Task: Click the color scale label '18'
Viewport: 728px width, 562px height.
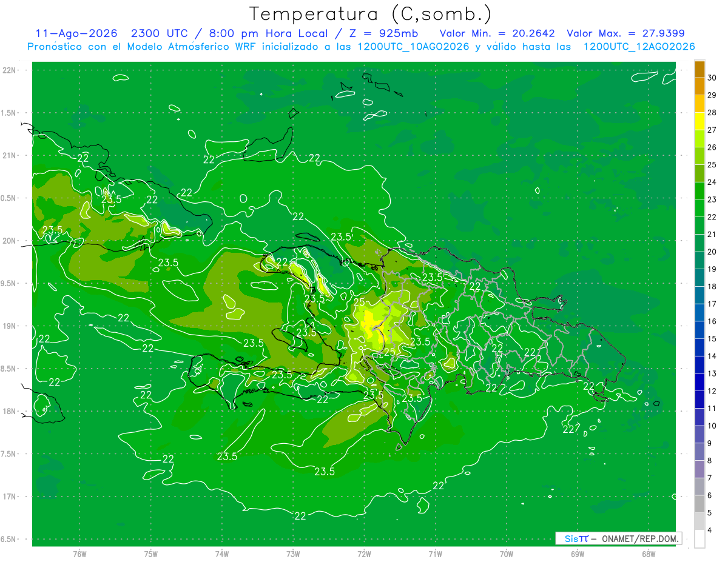Action: [x=712, y=286]
